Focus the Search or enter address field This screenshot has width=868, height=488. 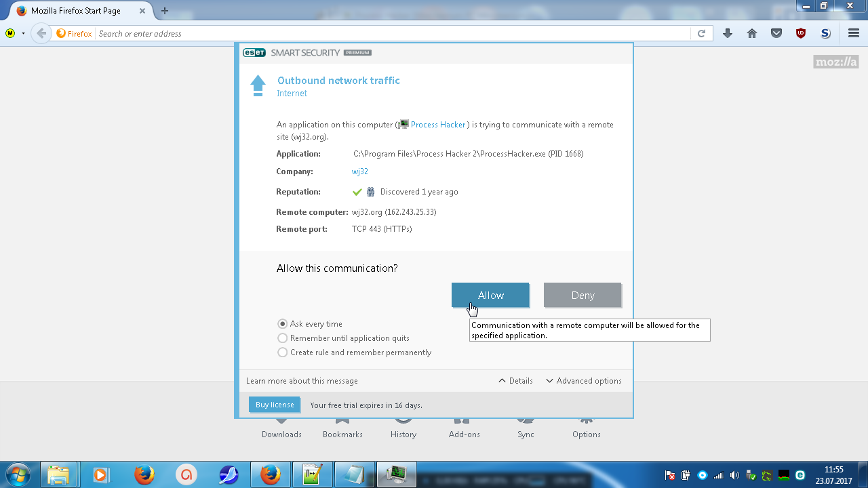[x=393, y=34]
